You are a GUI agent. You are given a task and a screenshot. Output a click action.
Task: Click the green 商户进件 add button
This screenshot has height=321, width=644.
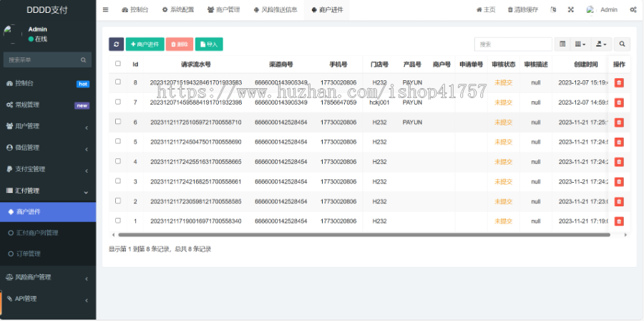tap(145, 44)
